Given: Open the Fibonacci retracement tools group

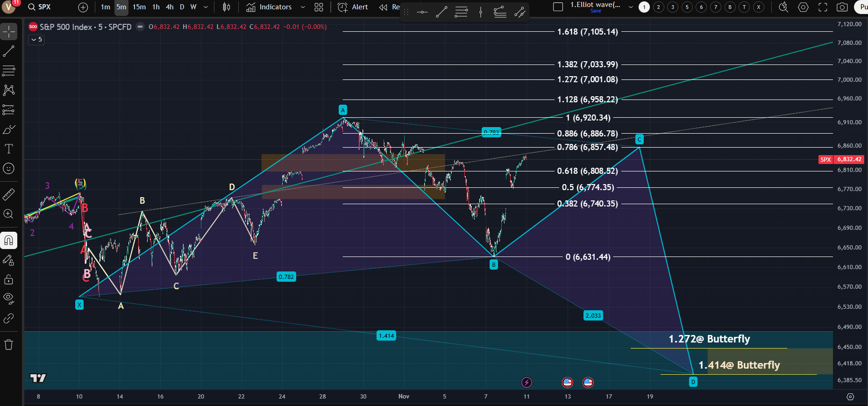Looking at the screenshot, I should click(9, 71).
